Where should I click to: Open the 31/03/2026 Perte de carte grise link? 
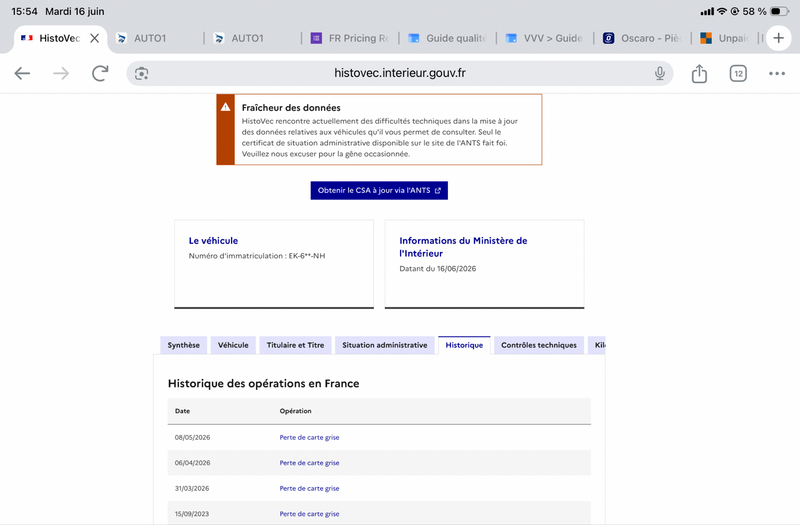point(309,488)
